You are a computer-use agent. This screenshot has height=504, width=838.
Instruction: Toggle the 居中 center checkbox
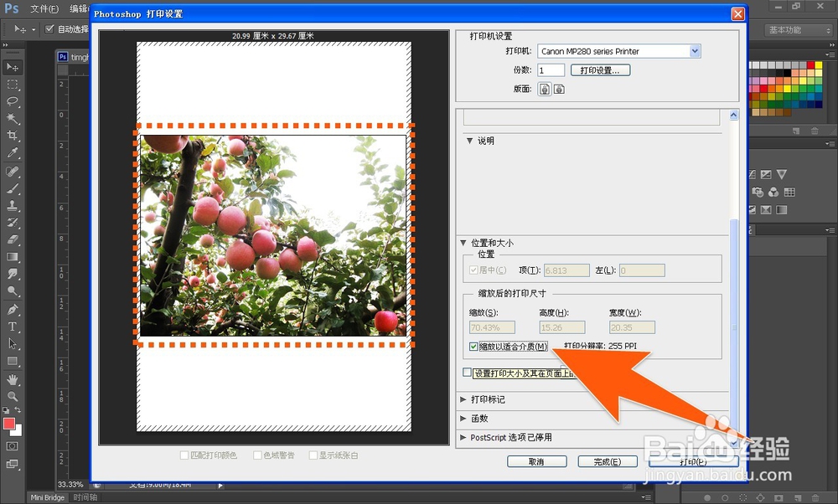pos(473,270)
